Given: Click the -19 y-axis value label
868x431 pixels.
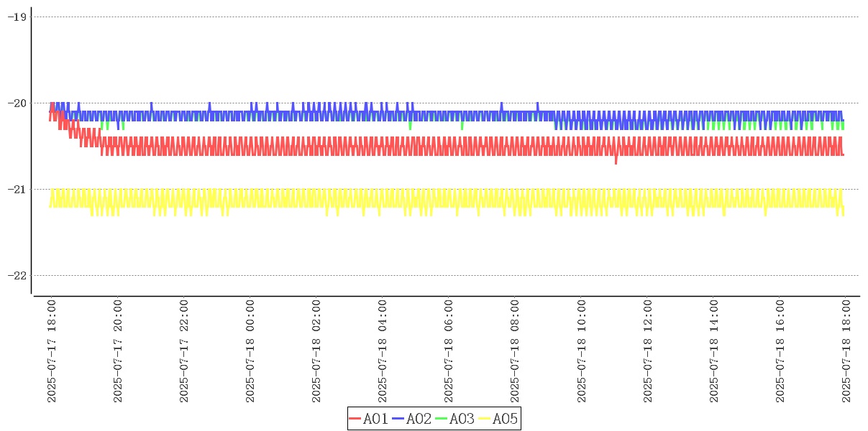Looking at the screenshot, I should coord(17,17).
